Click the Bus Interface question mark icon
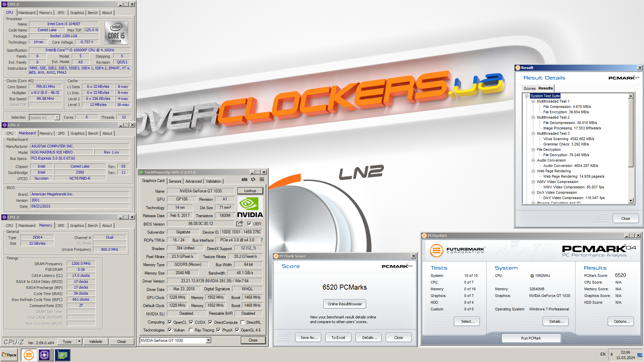 [262, 240]
